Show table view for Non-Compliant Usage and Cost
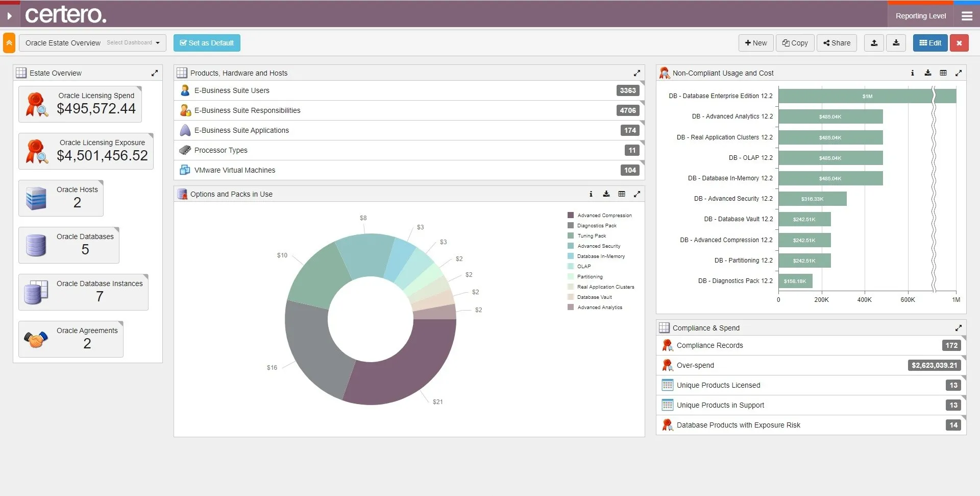This screenshot has width=980, height=496. click(x=943, y=73)
